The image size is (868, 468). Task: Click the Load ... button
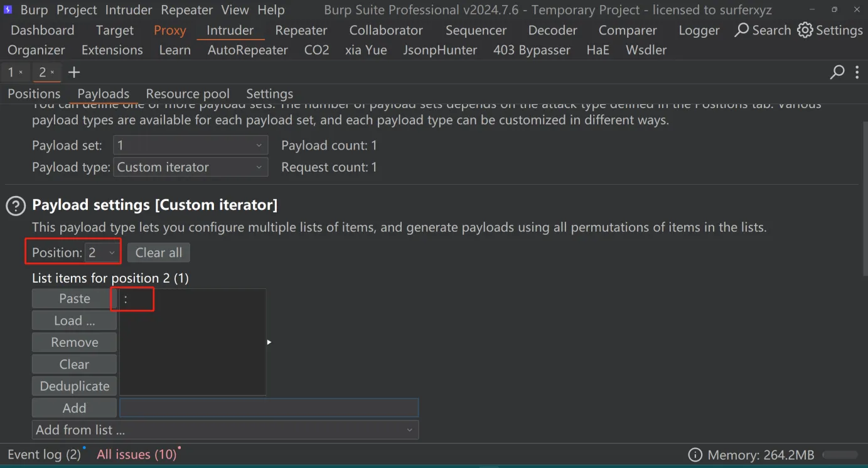[74, 320]
